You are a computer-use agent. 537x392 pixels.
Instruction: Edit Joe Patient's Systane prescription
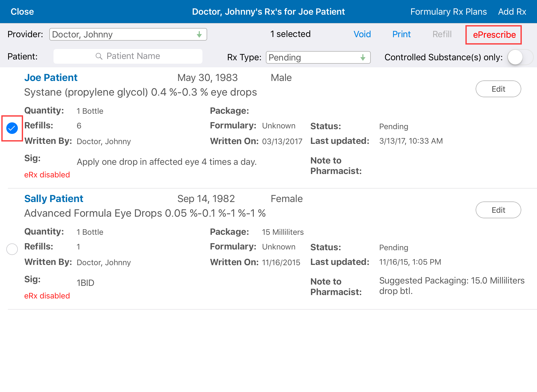tap(498, 89)
